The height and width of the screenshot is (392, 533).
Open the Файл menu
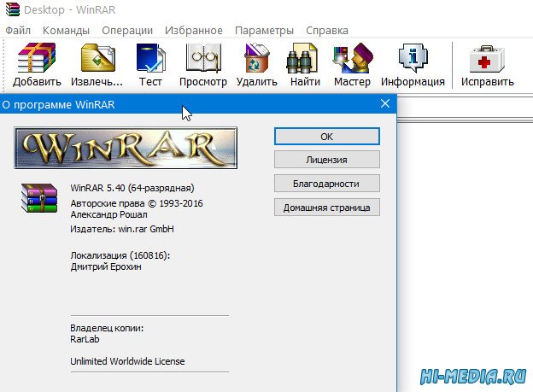(x=18, y=30)
